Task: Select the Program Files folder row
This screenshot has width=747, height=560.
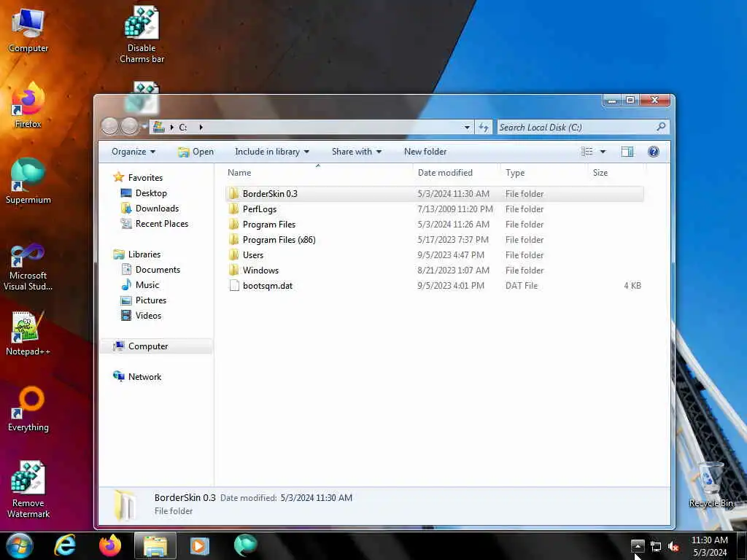Action: (x=435, y=225)
